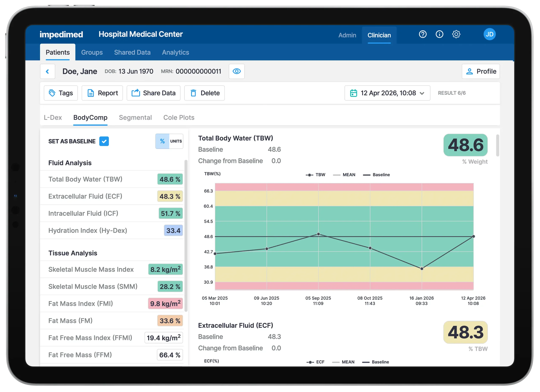
Task: Click the info circle icon
Action: 439,34
